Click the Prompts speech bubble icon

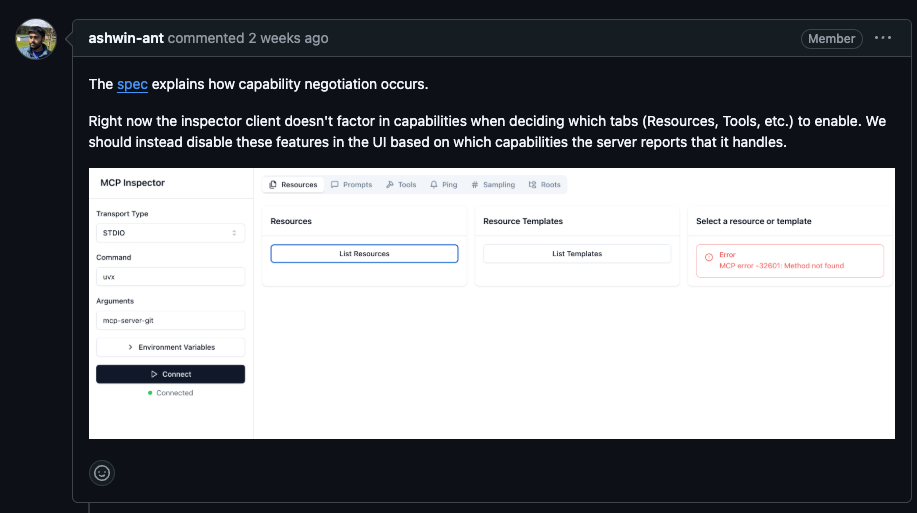tap(335, 185)
